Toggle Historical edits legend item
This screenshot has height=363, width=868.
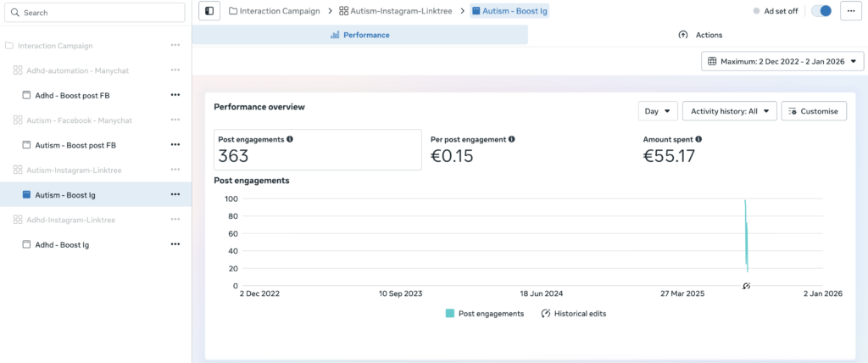(573, 313)
